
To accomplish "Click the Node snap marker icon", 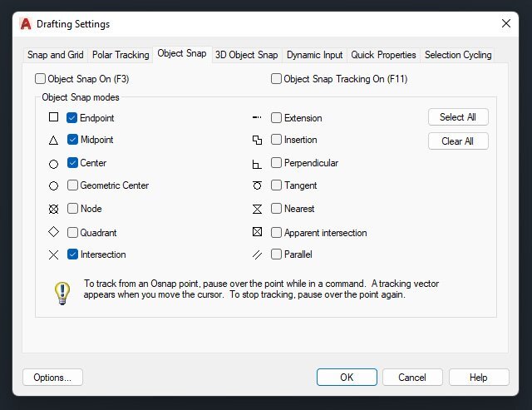I will tap(53, 210).
